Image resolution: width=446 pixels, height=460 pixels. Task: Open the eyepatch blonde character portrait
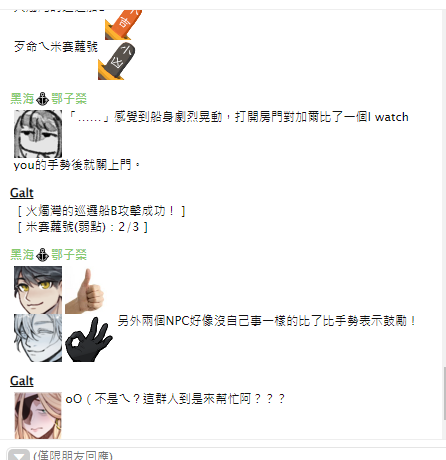coord(38,416)
